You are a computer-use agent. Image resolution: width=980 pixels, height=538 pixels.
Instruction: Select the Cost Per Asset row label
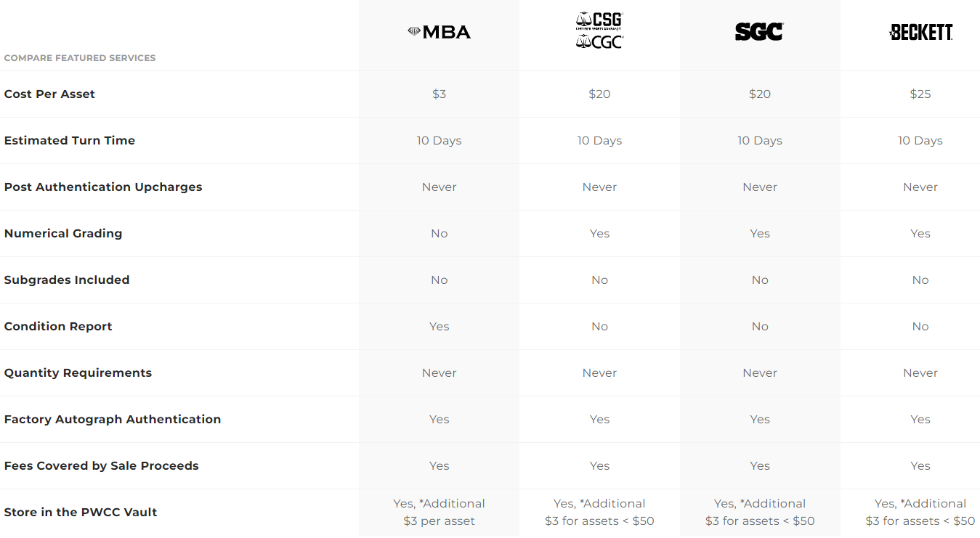coord(49,94)
